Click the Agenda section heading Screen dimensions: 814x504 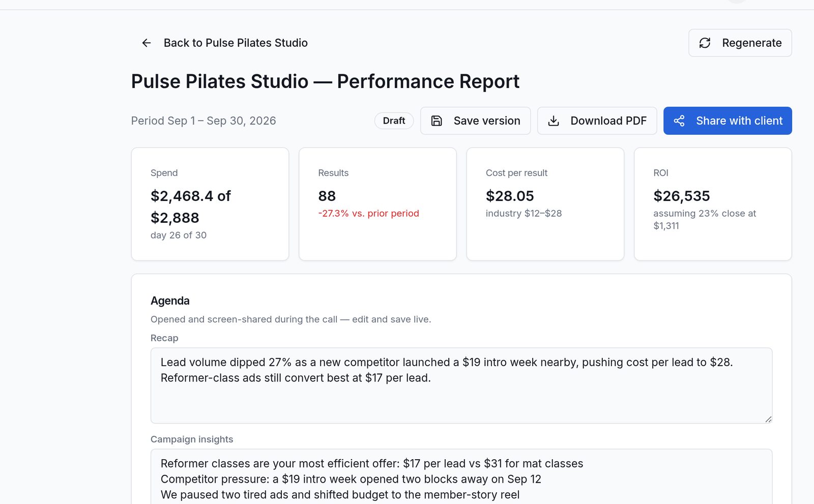tap(170, 301)
